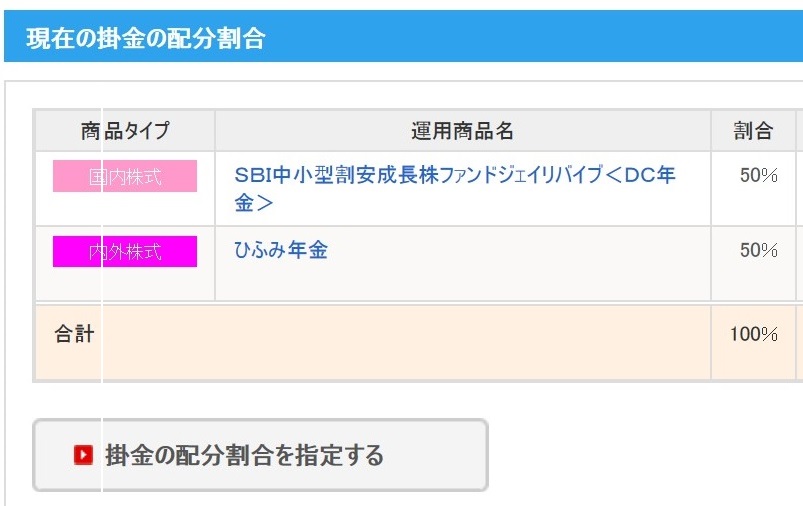This screenshot has height=506, width=803.
Task: Open the ひふみ年金 product link
Action: (x=280, y=250)
